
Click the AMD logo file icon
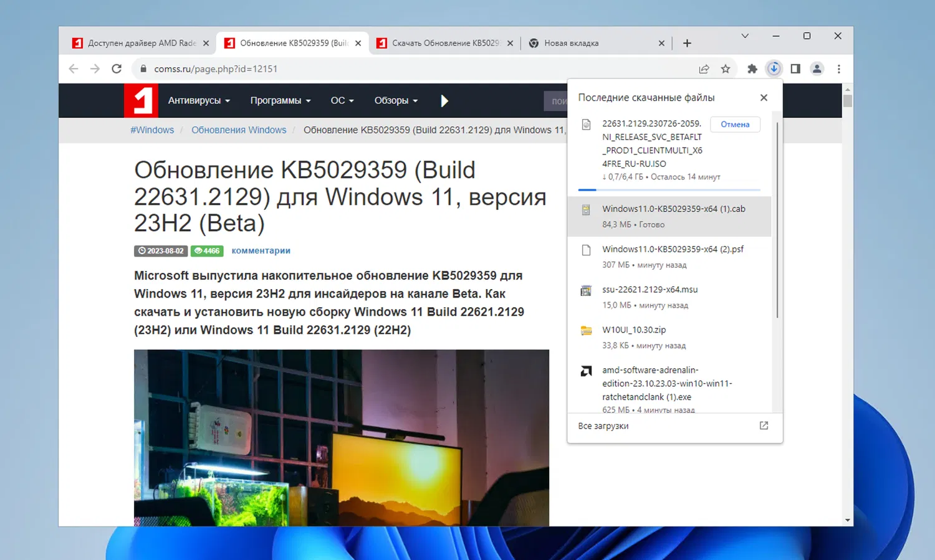pyautogui.click(x=586, y=371)
